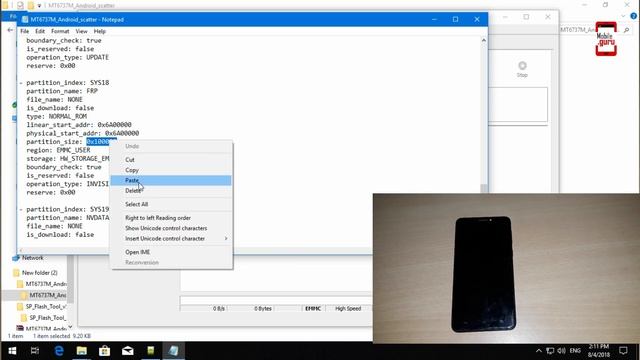Click the operation_type: UPDATE line
Viewport: 640px width, 360px height.
(x=68, y=58)
